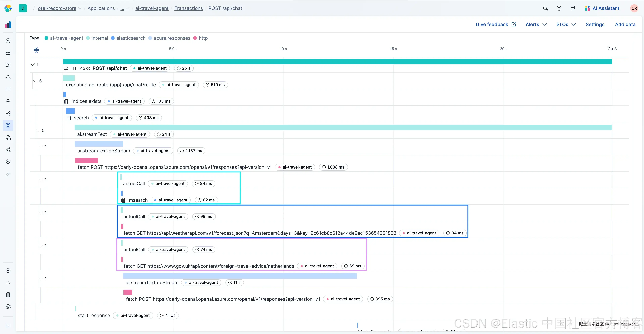The height and width of the screenshot is (334, 644).
Task: Open Alerts triangle icon in sidebar
Action: [x=8, y=77]
